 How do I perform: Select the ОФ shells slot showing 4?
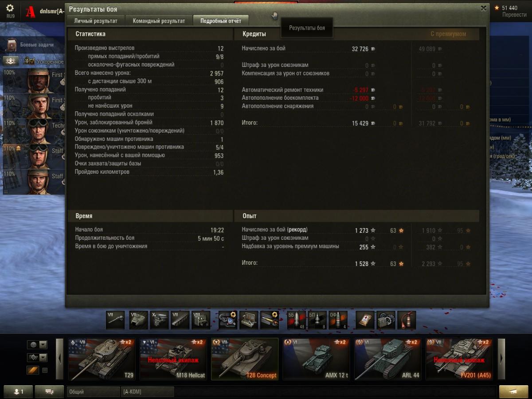pos(338,320)
